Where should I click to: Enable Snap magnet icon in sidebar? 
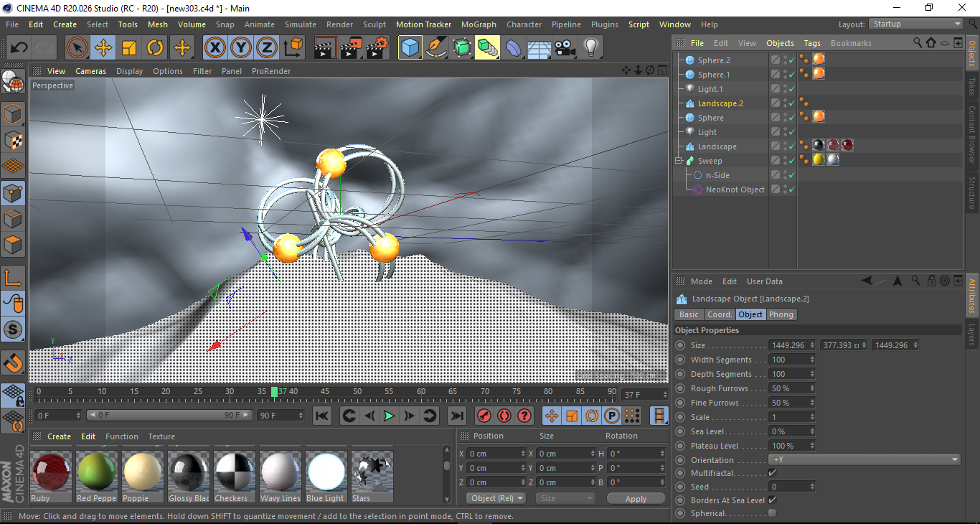(13, 362)
